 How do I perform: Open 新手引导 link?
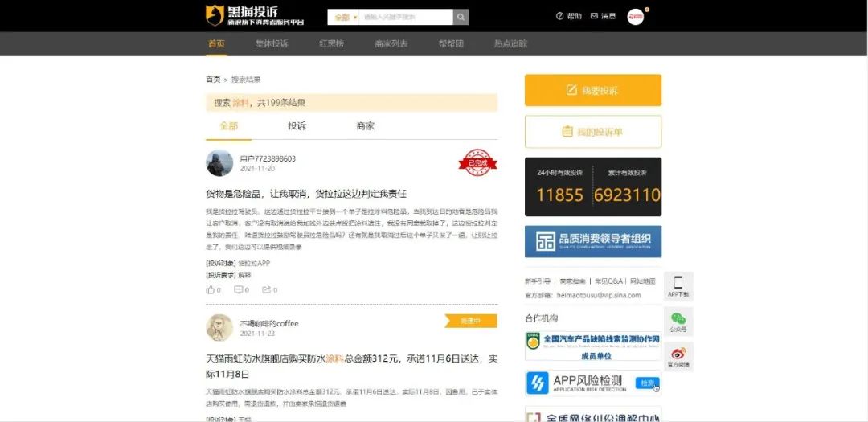click(538, 281)
